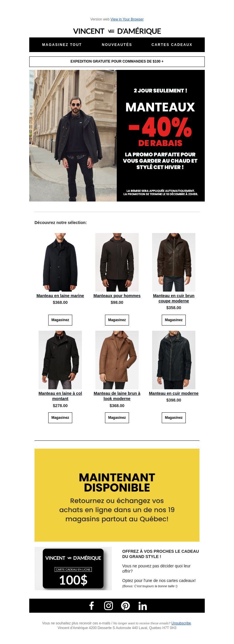Click the Vincent d'Amérique header logo
234x644 pixels.
[x=117, y=31]
